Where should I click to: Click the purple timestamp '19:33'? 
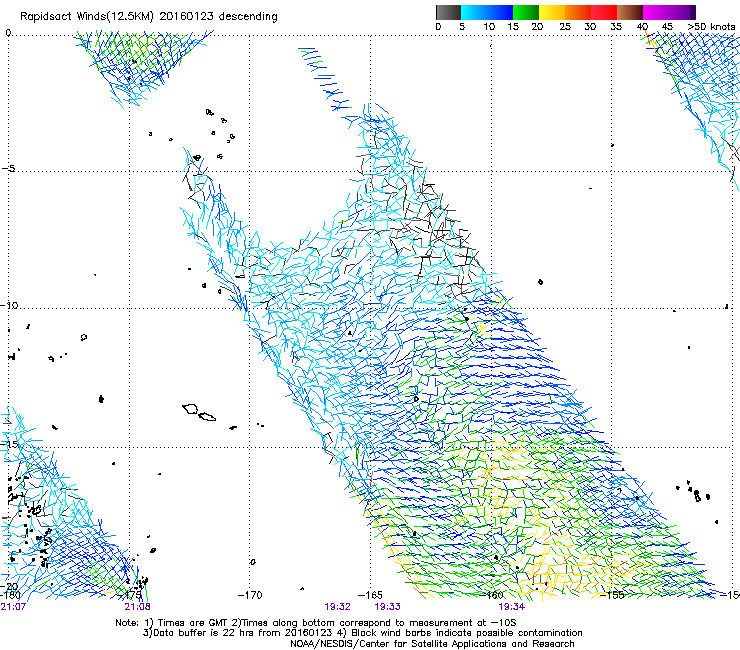point(387,607)
